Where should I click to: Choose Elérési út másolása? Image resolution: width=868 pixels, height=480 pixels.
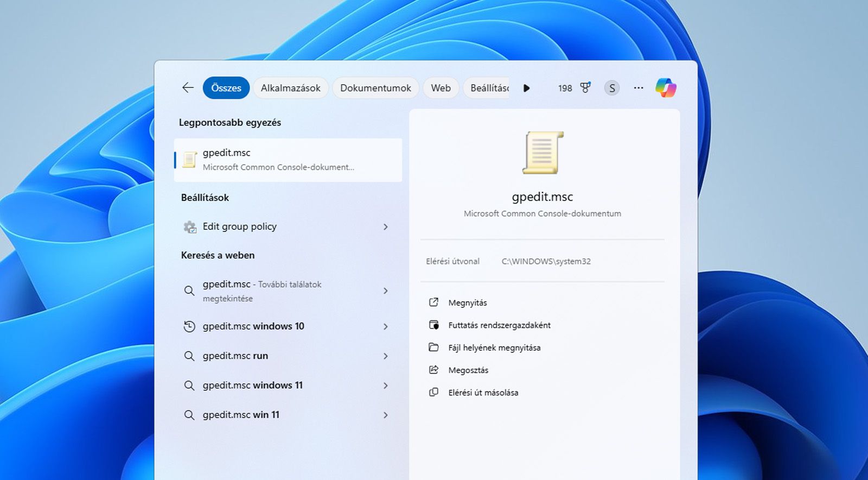click(483, 393)
